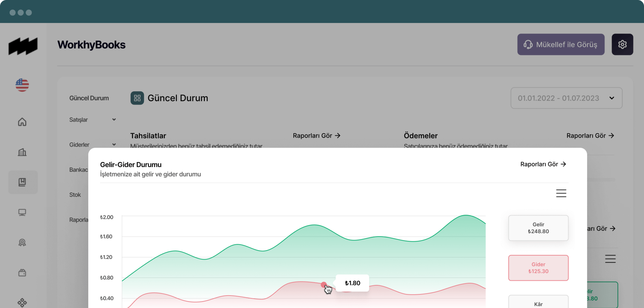Click the ₺1.80 chart tooltip
The width and height of the screenshot is (644, 308).
tap(352, 283)
